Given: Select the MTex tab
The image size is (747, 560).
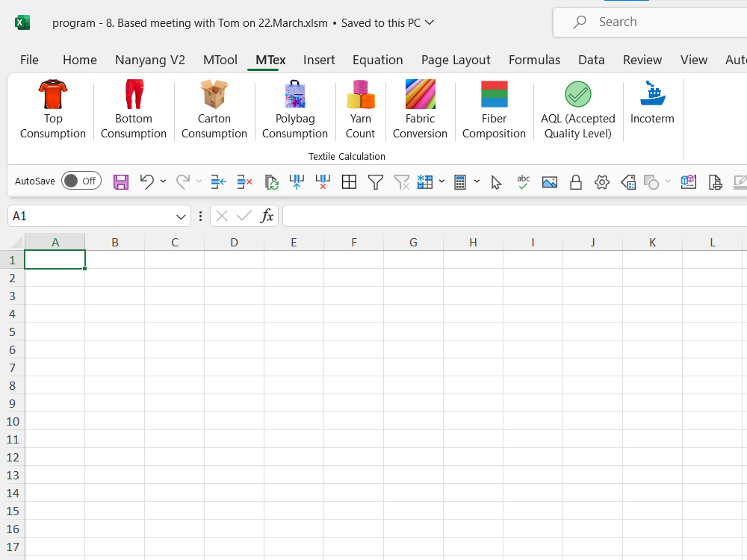Looking at the screenshot, I should coord(270,60).
